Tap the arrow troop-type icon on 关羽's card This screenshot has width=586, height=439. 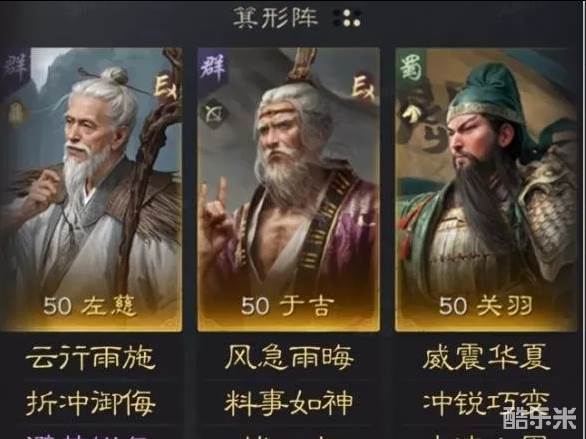pyautogui.click(x=411, y=112)
